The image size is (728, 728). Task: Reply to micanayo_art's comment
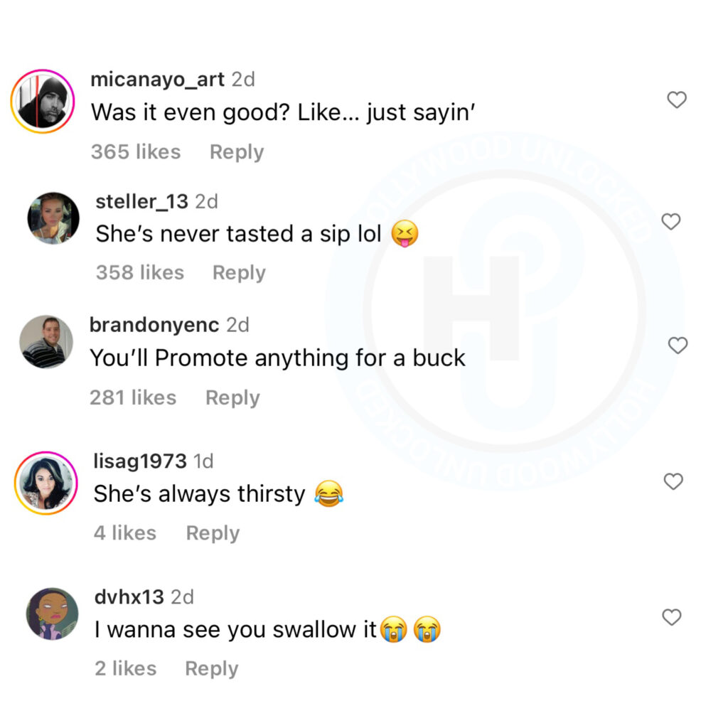point(237,152)
